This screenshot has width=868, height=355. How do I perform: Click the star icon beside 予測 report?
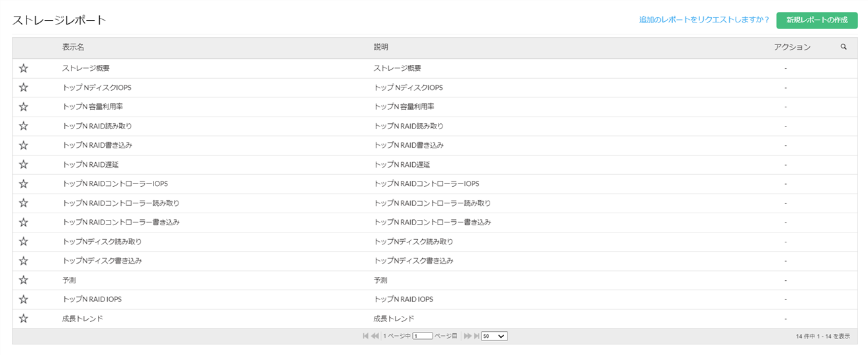coord(23,280)
